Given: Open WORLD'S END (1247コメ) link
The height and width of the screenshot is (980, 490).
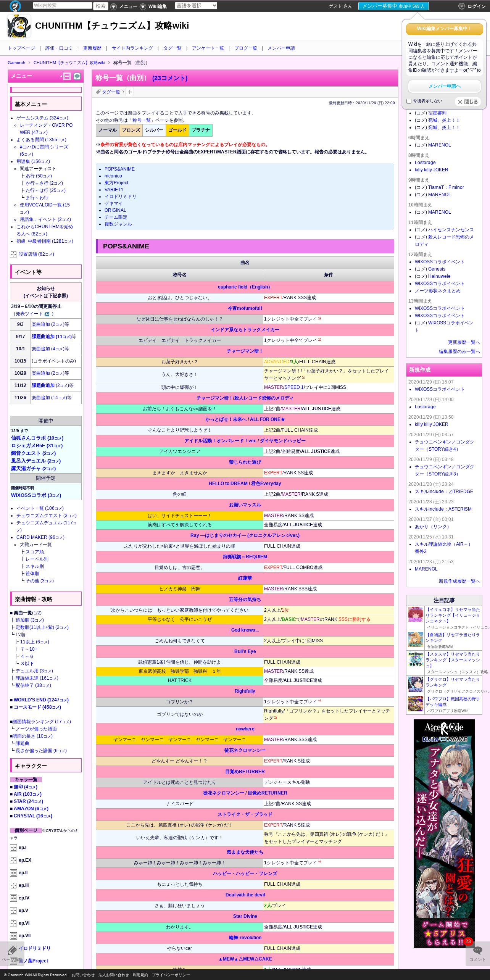Looking at the screenshot, I should (x=41, y=700).
